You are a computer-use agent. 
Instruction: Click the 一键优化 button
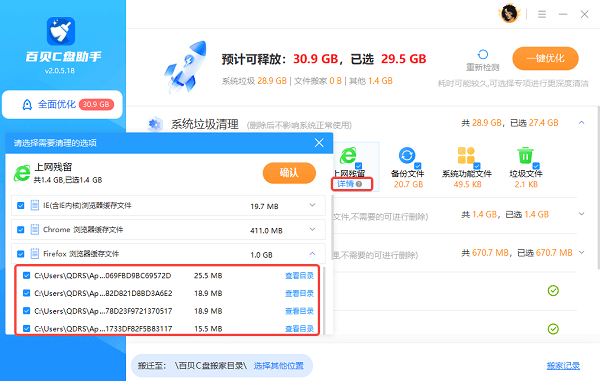[545, 59]
